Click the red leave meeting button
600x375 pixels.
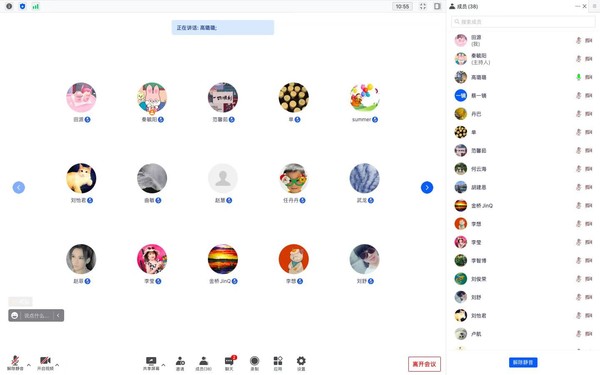click(424, 364)
